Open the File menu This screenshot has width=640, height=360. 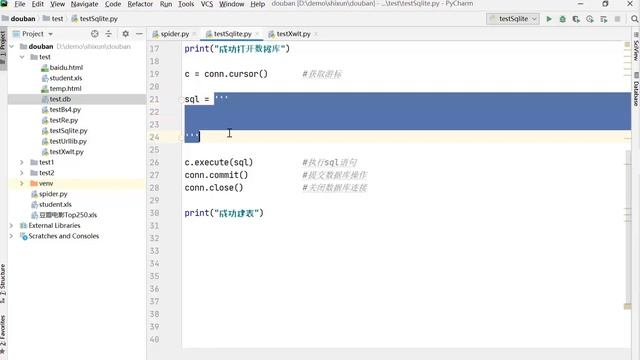[x=20, y=4]
